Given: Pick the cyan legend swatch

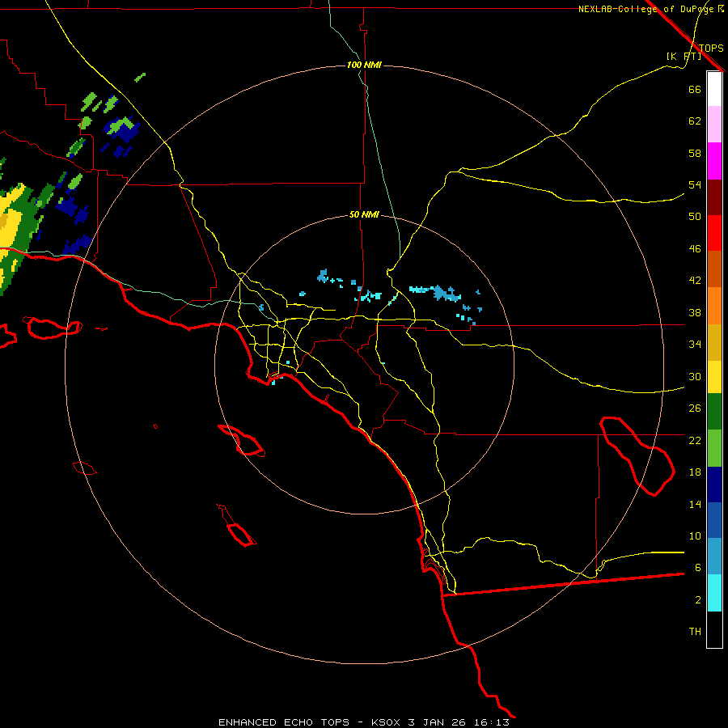Looking at the screenshot, I should 714,593.
